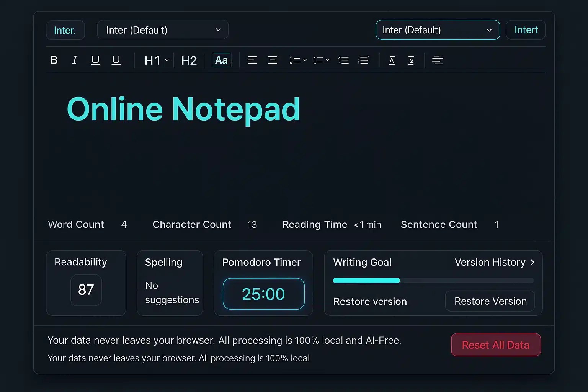Align the text to center
Screen dimensions: 588x392
pyautogui.click(x=272, y=60)
